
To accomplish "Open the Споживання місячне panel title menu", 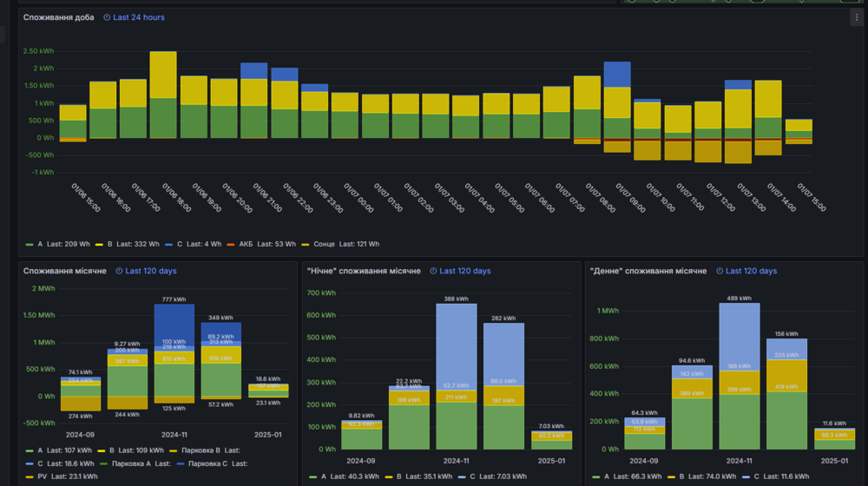I will click(65, 272).
